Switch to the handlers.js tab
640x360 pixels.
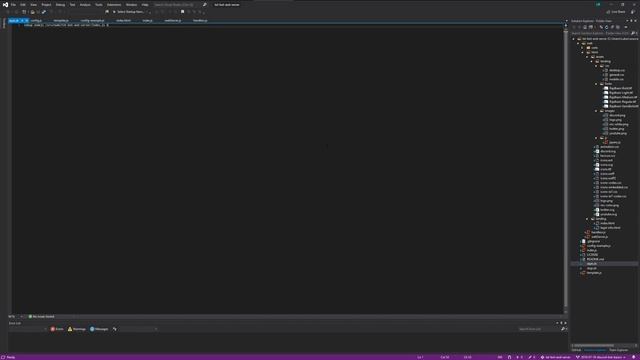pos(200,20)
